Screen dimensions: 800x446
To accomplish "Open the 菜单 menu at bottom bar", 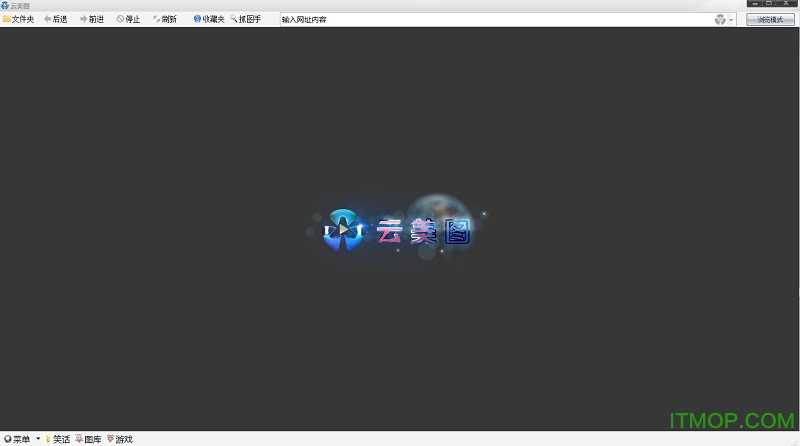I will pyautogui.click(x=17, y=439).
